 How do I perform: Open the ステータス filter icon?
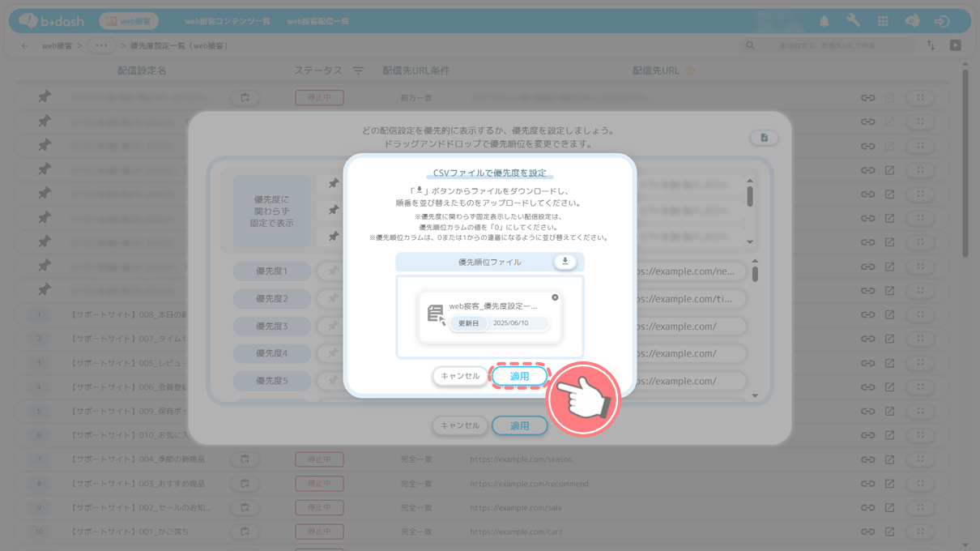(358, 71)
